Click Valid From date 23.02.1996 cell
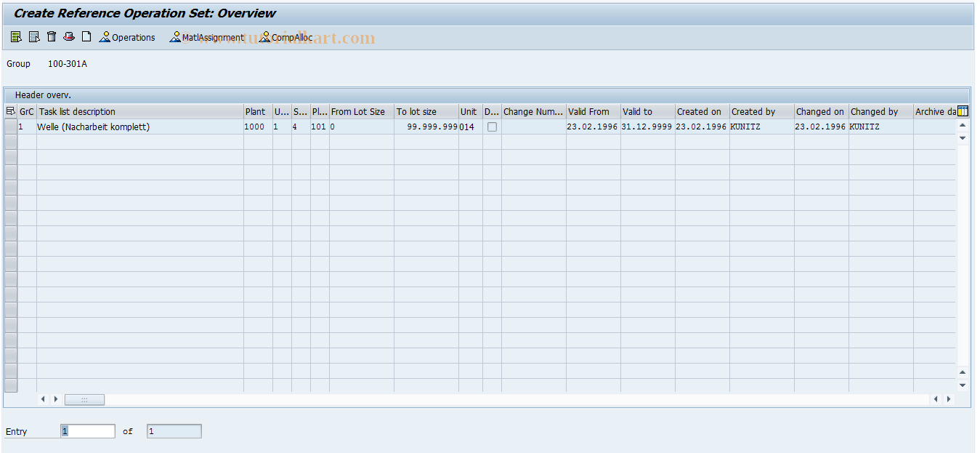This screenshot has width=980, height=453. (594, 127)
